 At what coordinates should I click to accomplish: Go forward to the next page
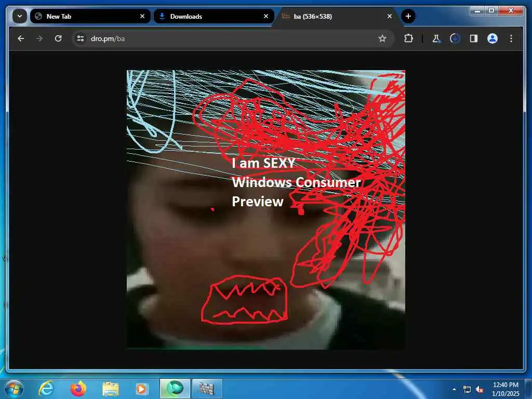39,38
